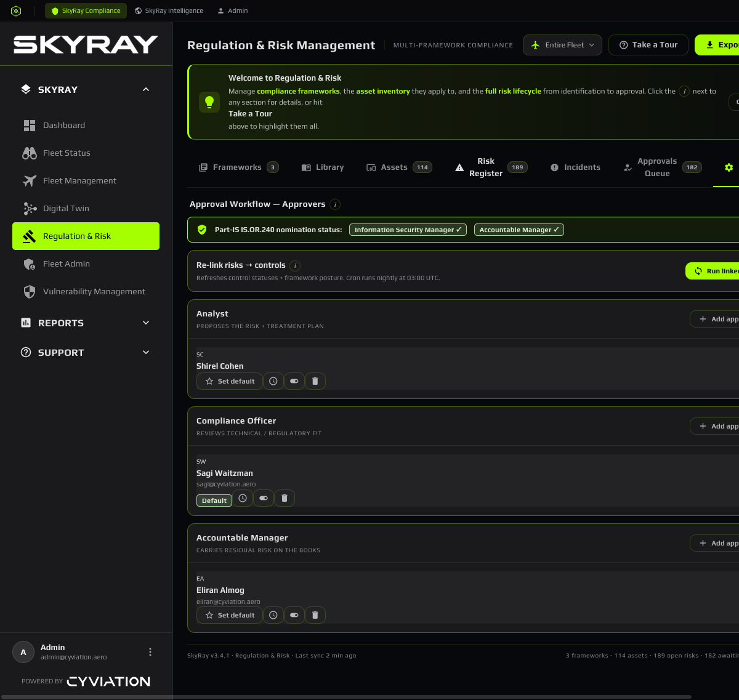The image size is (739, 700).
Task: Click the hexagon logo icon in top bar
Action: point(17,11)
